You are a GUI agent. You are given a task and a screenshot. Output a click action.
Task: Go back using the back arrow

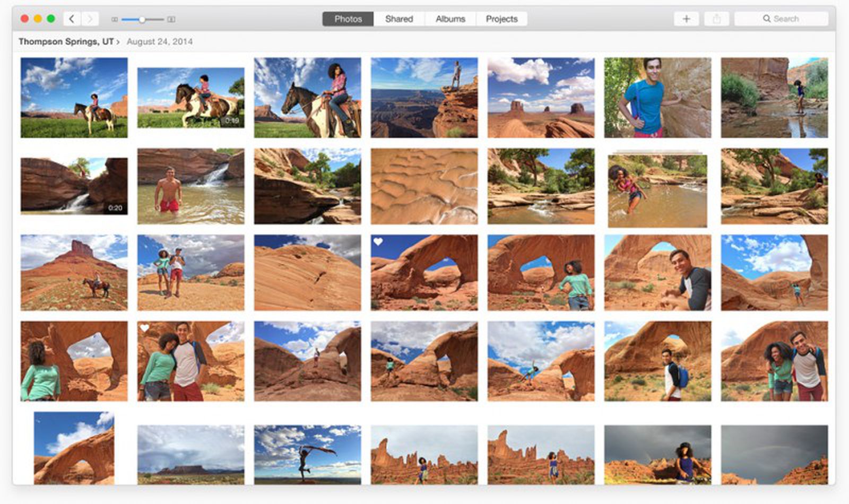(x=72, y=19)
